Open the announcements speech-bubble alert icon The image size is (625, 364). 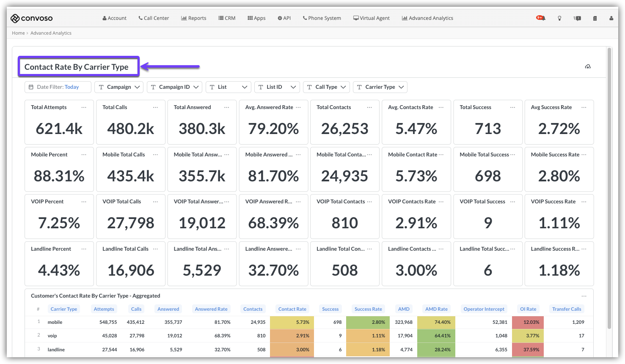point(577,18)
